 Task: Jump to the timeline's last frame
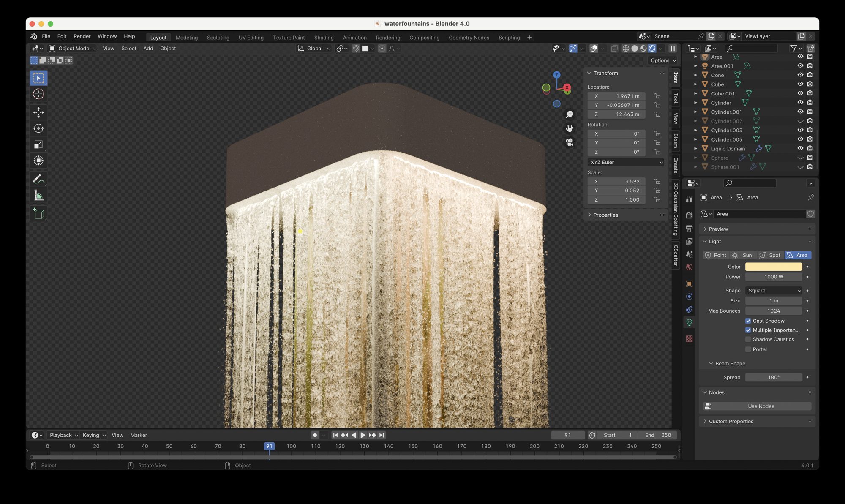click(x=382, y=435)
